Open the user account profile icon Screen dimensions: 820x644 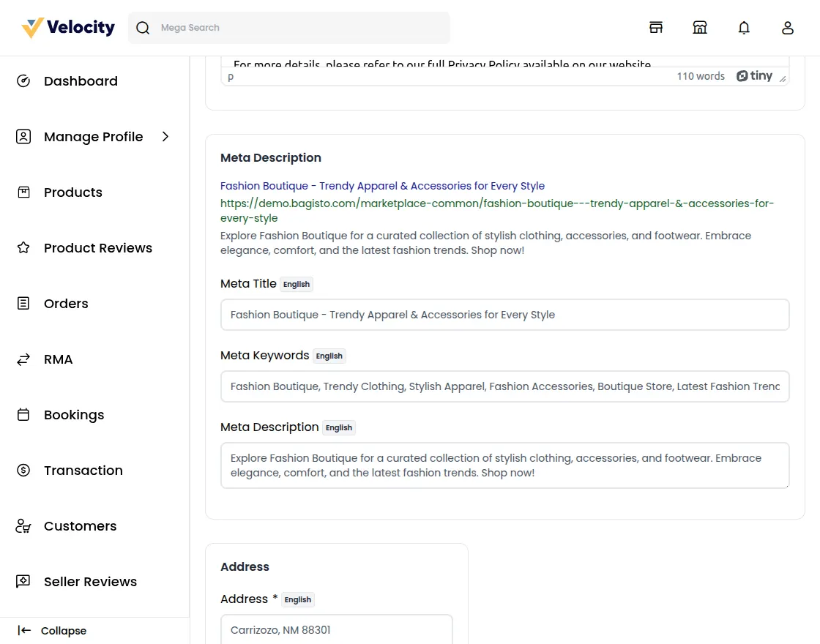tap(788, 28)
